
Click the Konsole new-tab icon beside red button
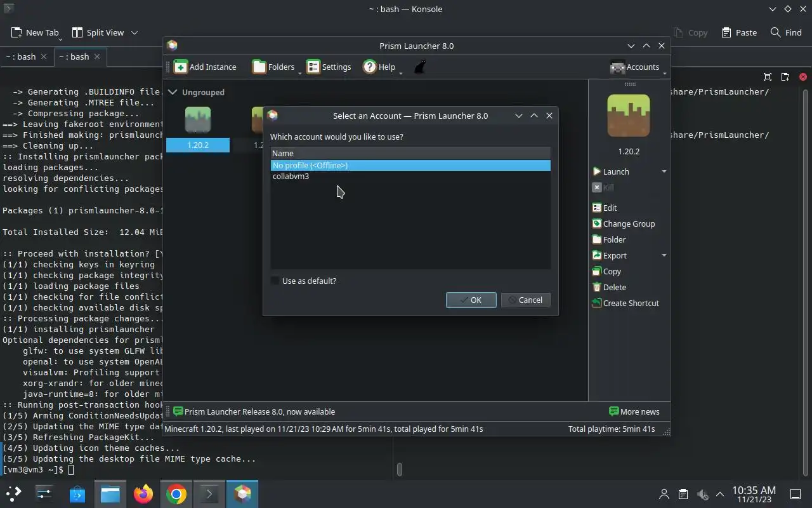pyautogui.click(x=785, y=77)
